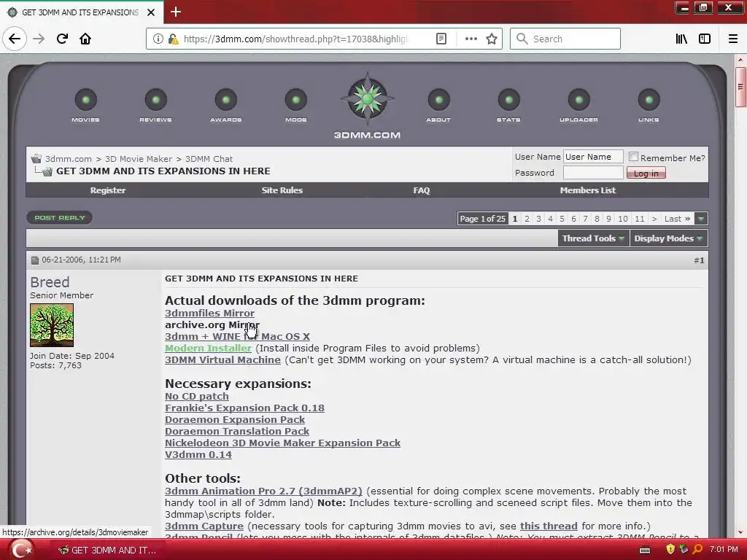Open site information via the info icon
Screen dimensions: 747x560
(158, 39)
